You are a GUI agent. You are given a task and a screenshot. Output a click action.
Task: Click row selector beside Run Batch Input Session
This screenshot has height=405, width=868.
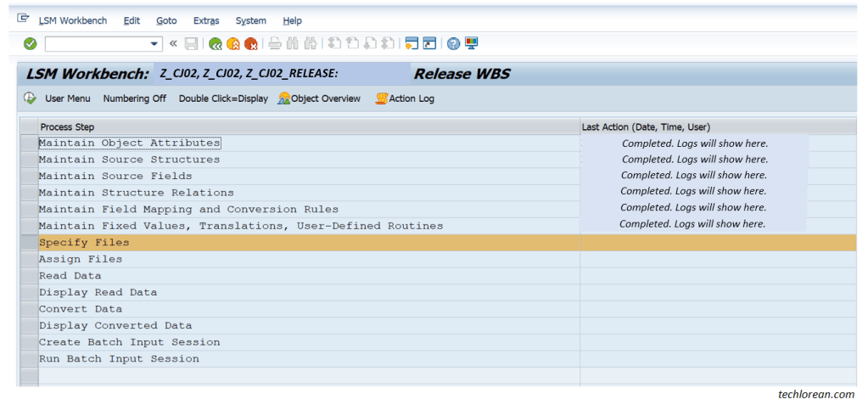tap(30, 359)
